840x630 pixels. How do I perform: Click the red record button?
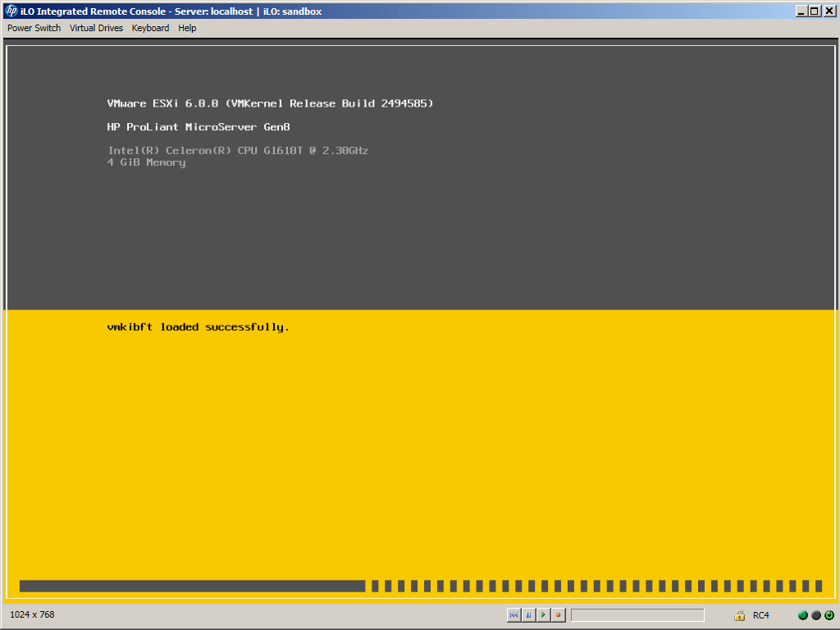(558, 615)
